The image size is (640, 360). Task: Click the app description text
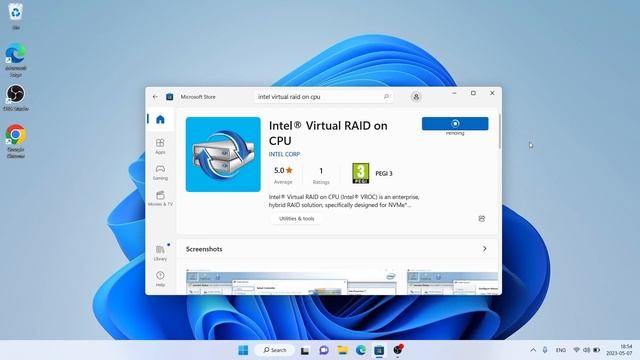pyautogui.click(x=344, y=201)
